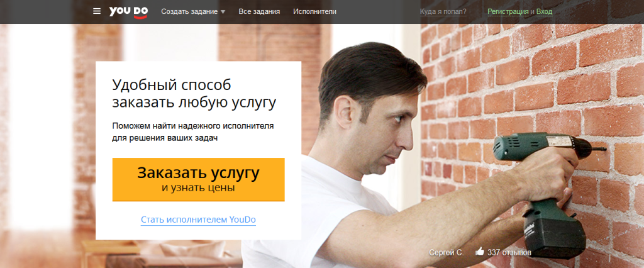Screen dimensions: 644x268
Task: Click the headline Удобный способ заказать любую услугу
Action: tap(194, 94)
